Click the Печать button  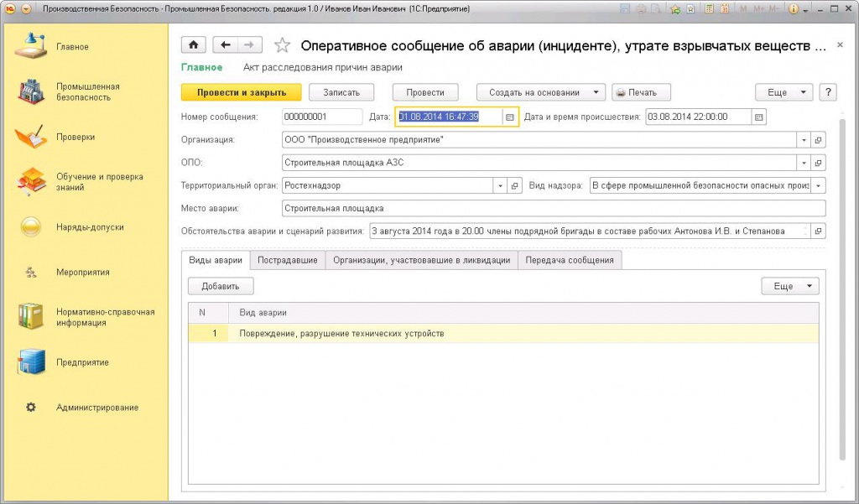(642, 92)
